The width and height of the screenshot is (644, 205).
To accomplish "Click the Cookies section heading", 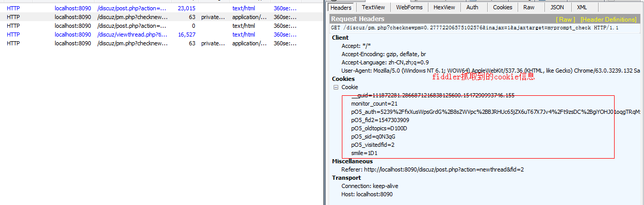I will point(343,79).
